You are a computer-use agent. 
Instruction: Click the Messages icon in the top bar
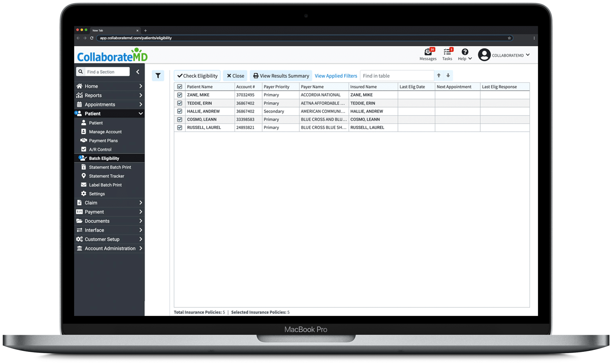tap(428, 54)
